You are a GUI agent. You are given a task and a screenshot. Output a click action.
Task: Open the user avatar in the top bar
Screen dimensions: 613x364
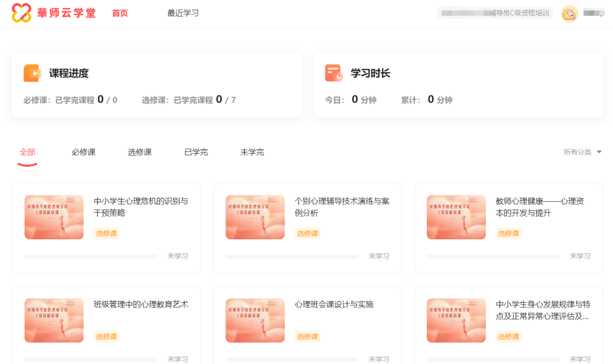(x=569, y=12)
